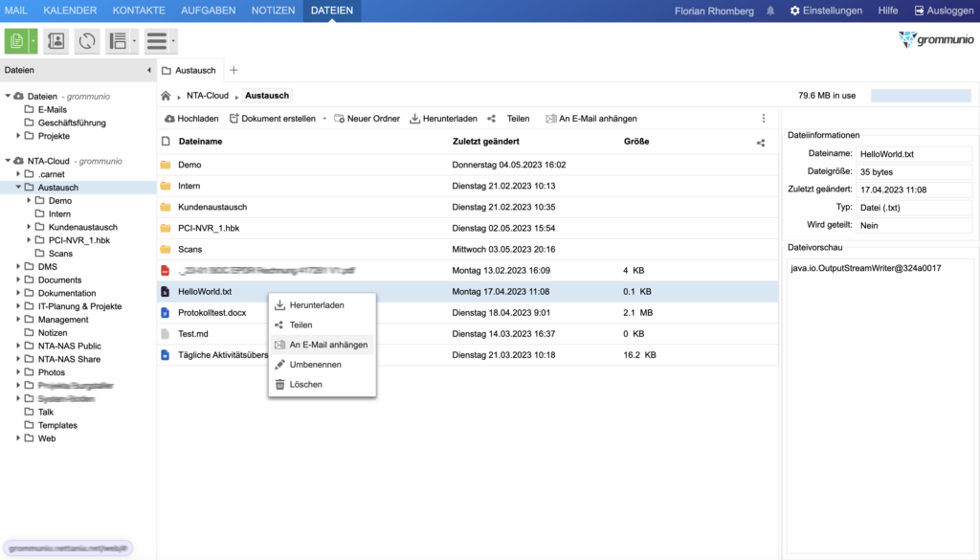This screenshot has height=560, width=980.
Task: Add a new tab with the plus icon
Action: [234, 71]
